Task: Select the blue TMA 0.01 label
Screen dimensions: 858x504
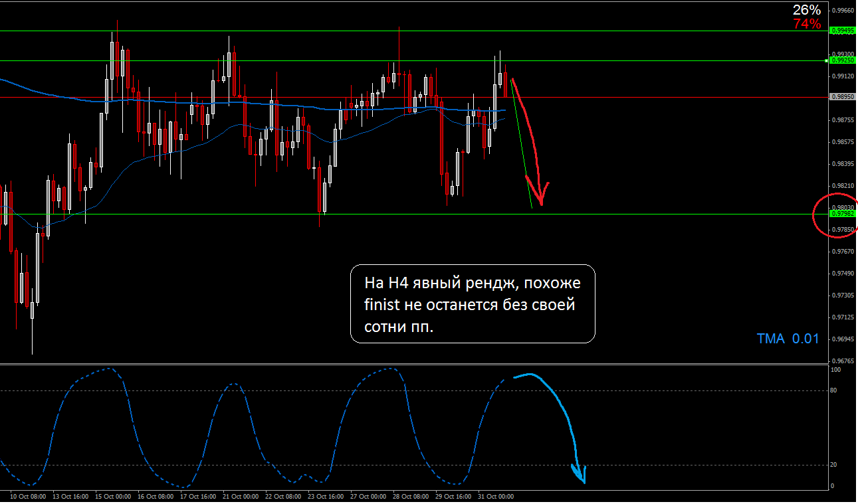Action: pyautogui.click(x=788, y=339)
